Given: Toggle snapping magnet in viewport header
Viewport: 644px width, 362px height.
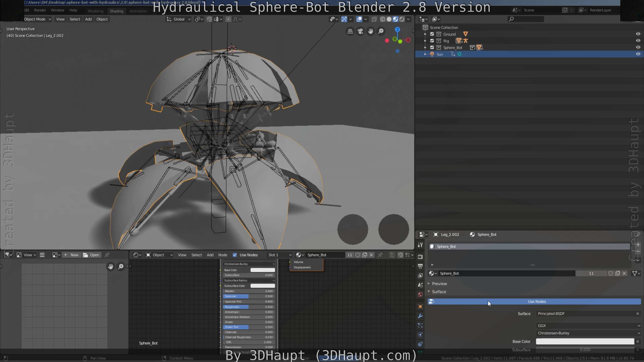Looking at the screenshot, I should point(209,19).
